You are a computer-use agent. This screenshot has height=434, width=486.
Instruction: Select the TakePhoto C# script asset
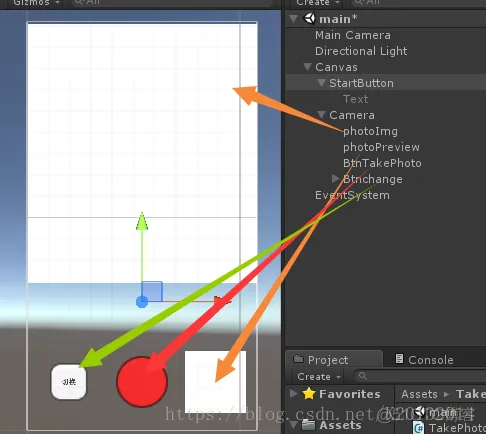[x=450, y=428]
